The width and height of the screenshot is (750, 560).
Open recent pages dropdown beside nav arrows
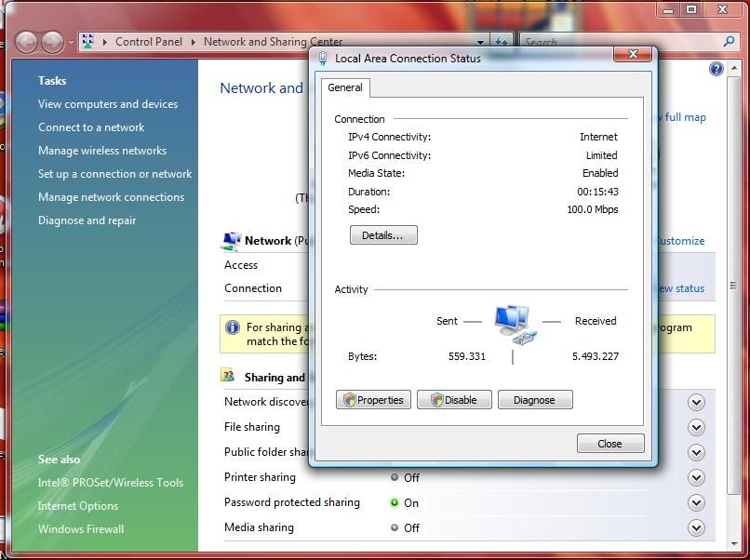pyautogui.click(x=71, y=43)
